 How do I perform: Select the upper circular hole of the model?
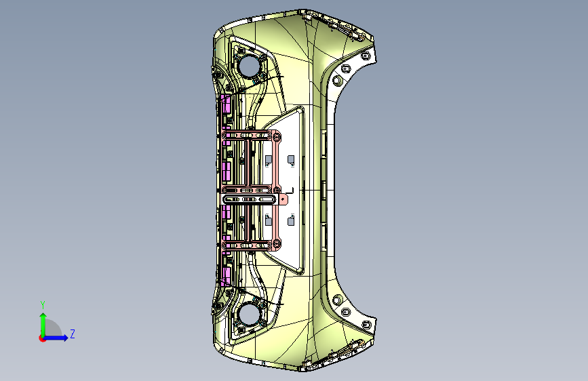249,66
